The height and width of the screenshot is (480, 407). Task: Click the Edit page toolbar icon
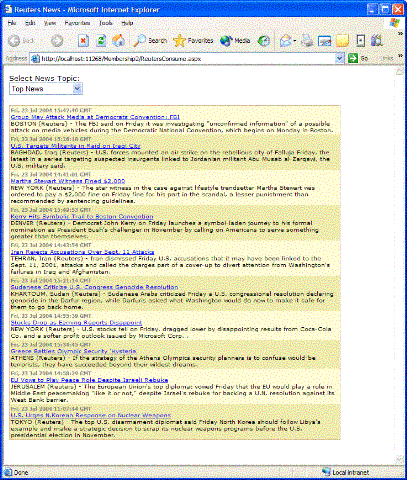324,41
